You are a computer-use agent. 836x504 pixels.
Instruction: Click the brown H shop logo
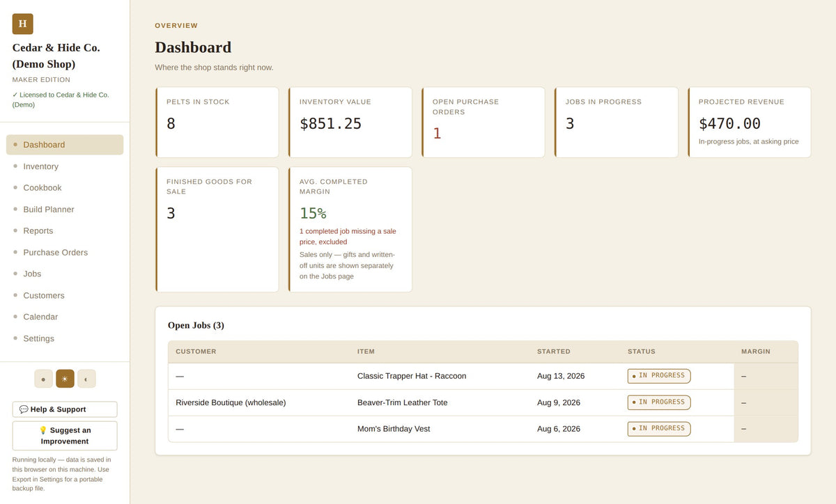coord(22,24)
